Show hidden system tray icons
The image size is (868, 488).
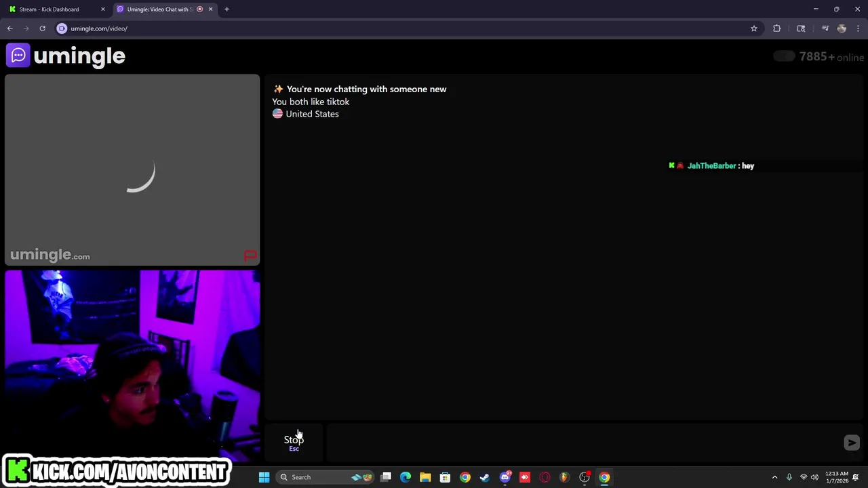coord(774,477)
